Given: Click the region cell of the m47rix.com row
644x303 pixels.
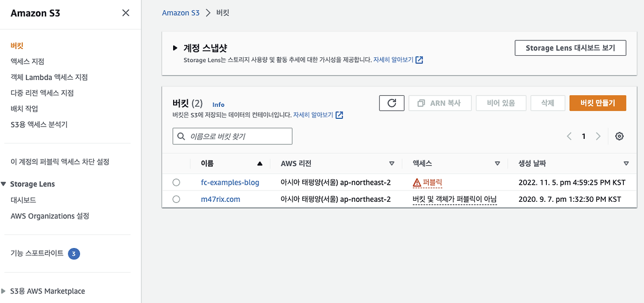Looking at the screenshot, I should coord(336,199).
